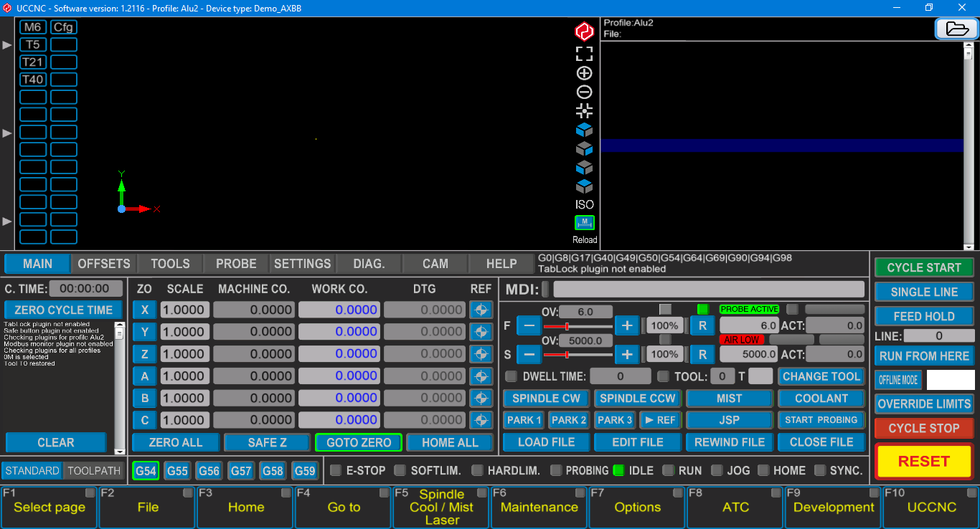980x529 pixels.
Task: Click the zoom out minus icon
Action: click(x=584, y=92)
